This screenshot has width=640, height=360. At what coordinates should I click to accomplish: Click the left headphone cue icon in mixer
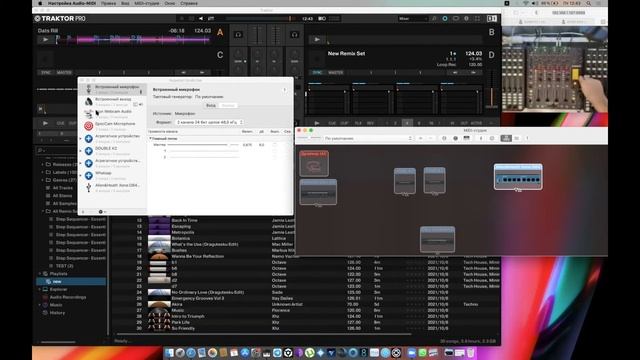pyautogui.click(x=238, y=35)
